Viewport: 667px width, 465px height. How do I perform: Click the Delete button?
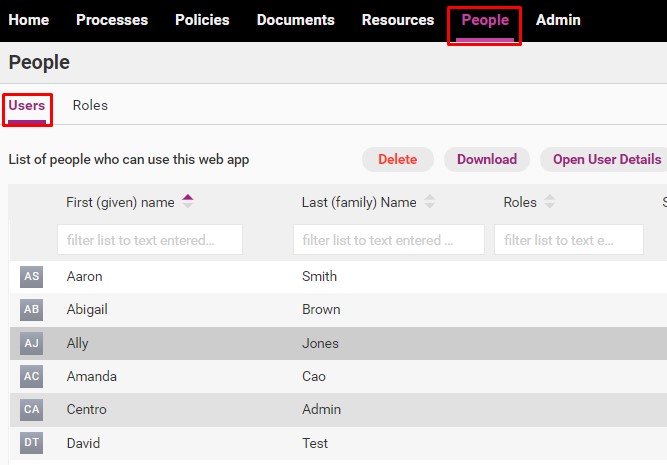point(398,160)
